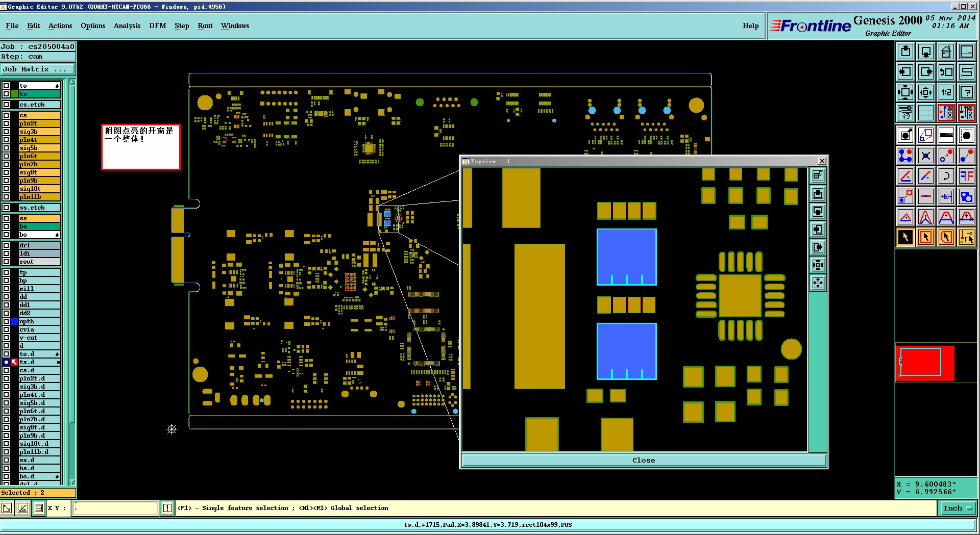Select the pln9b.d layer name
The height and width of the screenshot is (535, 980).
click(x=39, y=436)
